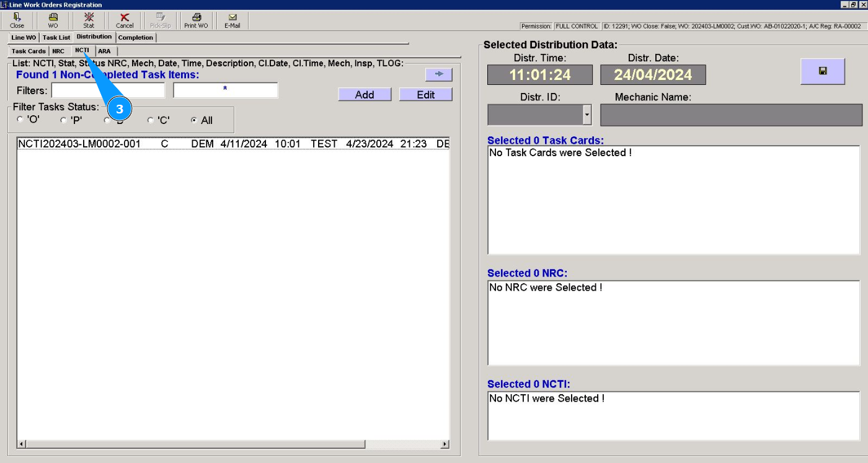Image resolution: width=868 pixels, height=463 pixels.
Task: Click the NCTI list's right scroll arrow
Action: pos(445,444)
